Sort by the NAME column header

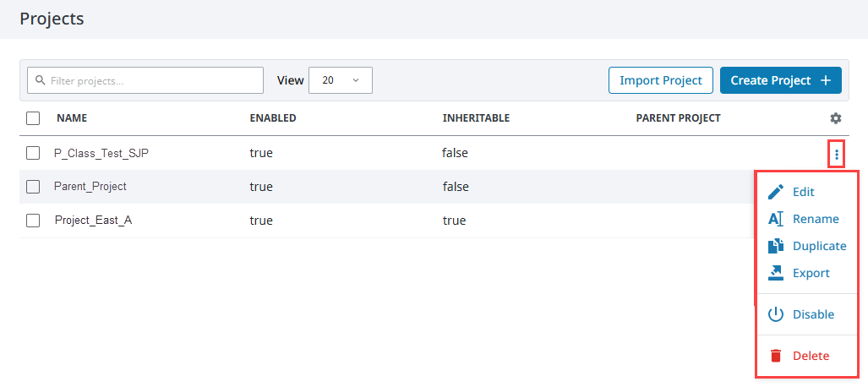pos(72,118)
